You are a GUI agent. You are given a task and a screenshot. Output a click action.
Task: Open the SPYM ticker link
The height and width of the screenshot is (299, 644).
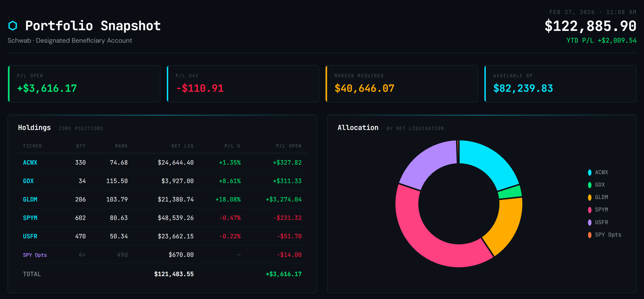point(30,218)
